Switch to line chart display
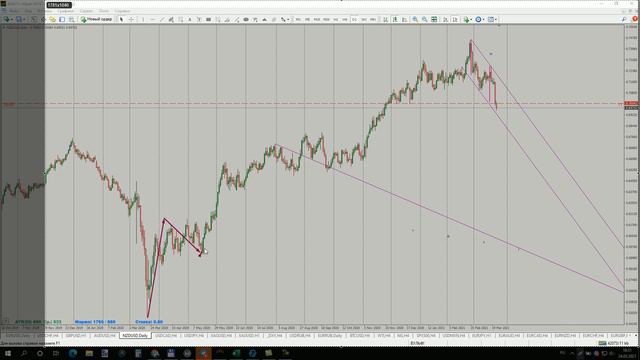Screen dimensions: 640x360 [404, 19]
